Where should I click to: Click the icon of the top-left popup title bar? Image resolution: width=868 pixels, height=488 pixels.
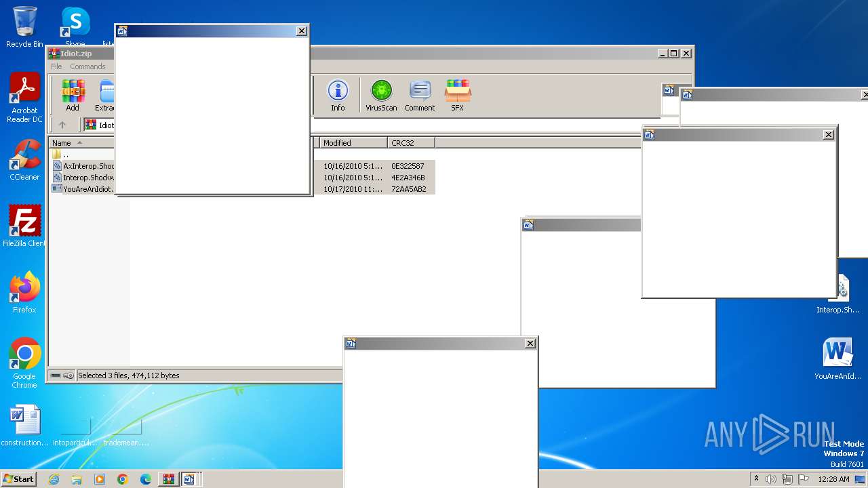pos(123,31)
